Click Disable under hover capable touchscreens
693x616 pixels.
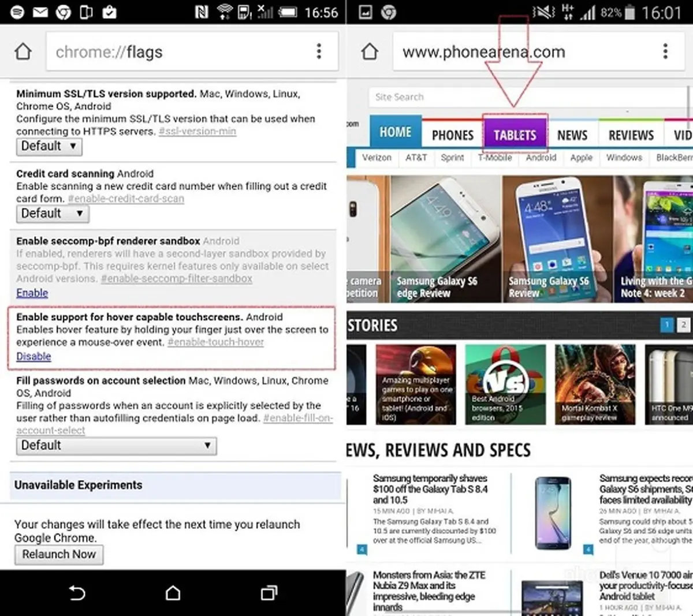[33, 356]
